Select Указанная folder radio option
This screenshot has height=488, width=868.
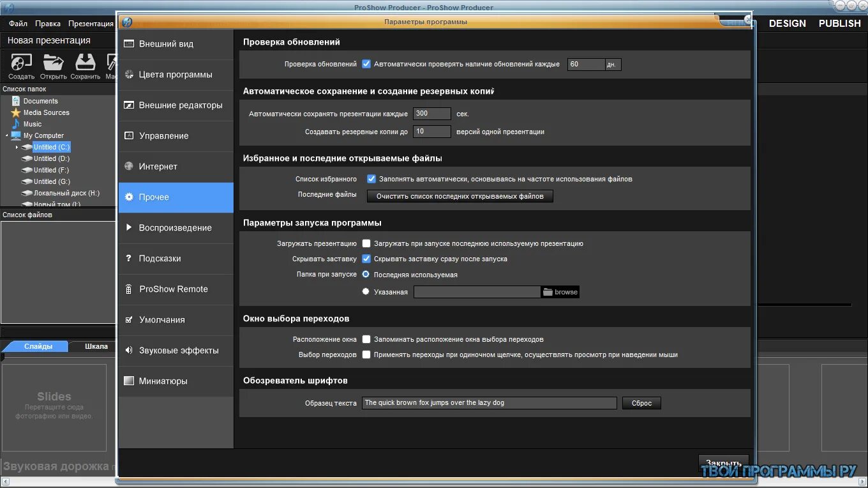point(366,291)
